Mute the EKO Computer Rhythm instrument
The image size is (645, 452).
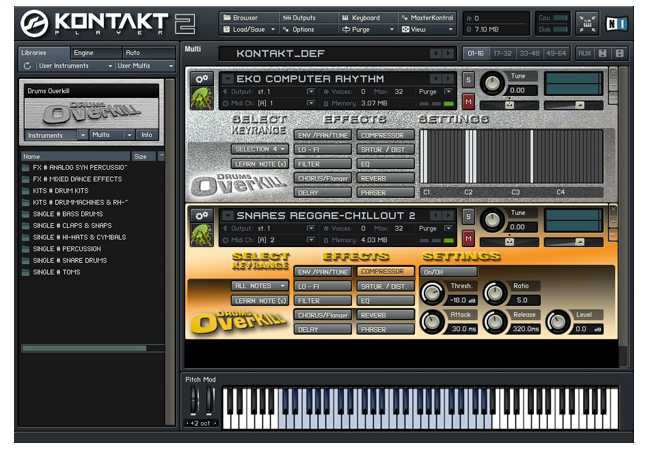[468, 101]
